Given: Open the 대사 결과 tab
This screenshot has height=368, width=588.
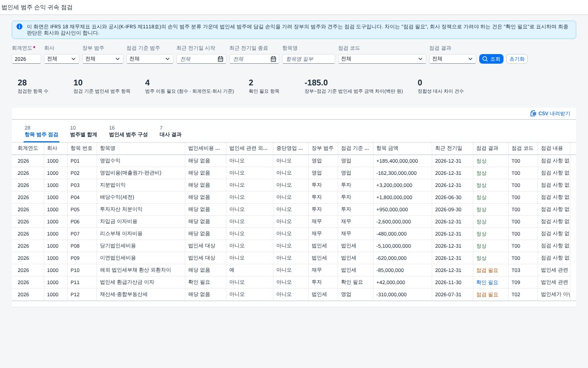Looking at the screenshot, I should 171,131.
